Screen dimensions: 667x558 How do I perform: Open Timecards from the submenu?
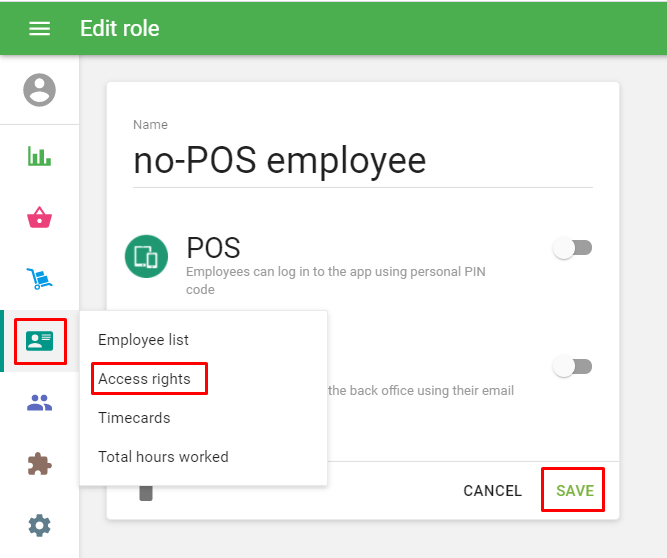point(134,418)
